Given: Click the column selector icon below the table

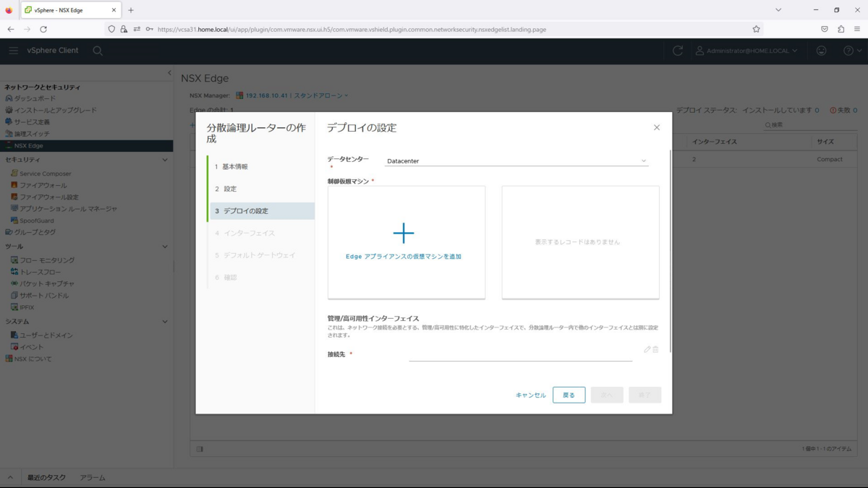Looking at the screenshot, I should [200, 449].
